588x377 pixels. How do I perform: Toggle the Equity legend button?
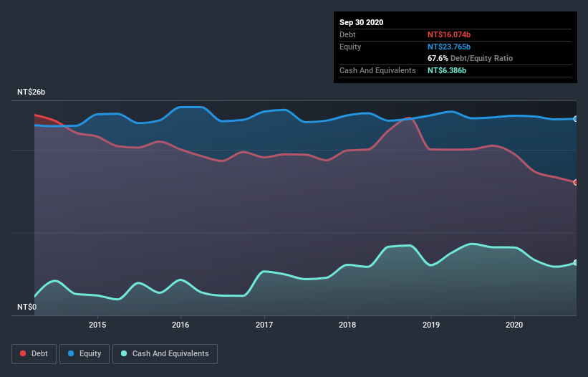click(x=85, y=354)
